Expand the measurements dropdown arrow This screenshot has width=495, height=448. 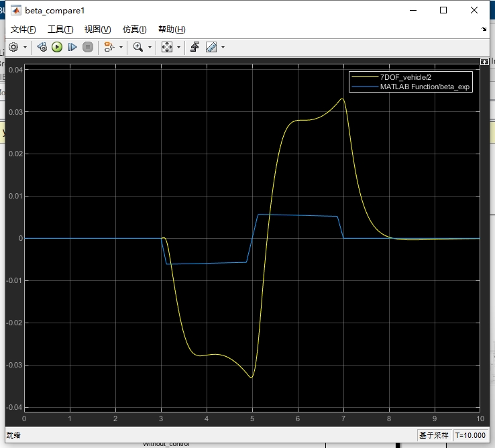[223, 48]
